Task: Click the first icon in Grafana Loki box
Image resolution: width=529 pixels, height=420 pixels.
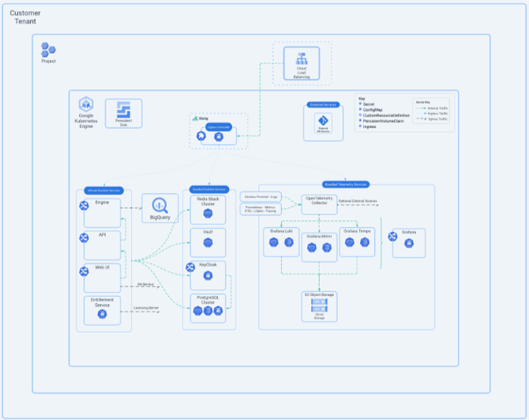Action: (274, 242)
